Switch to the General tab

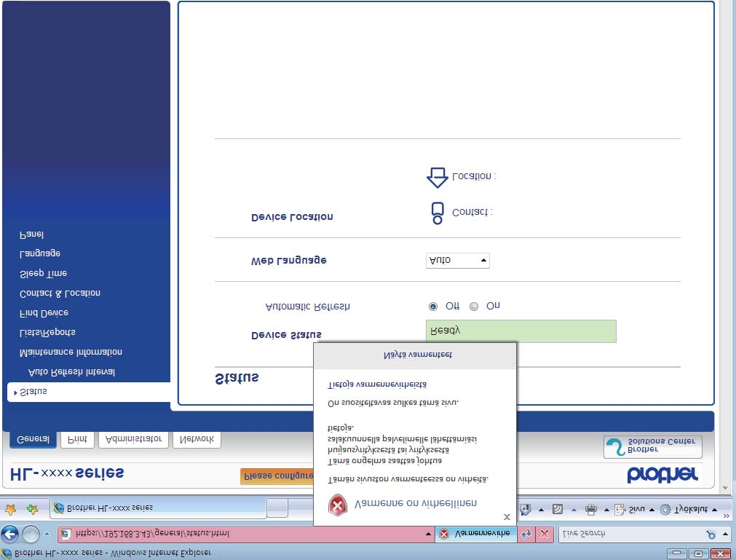pos(33,439)
